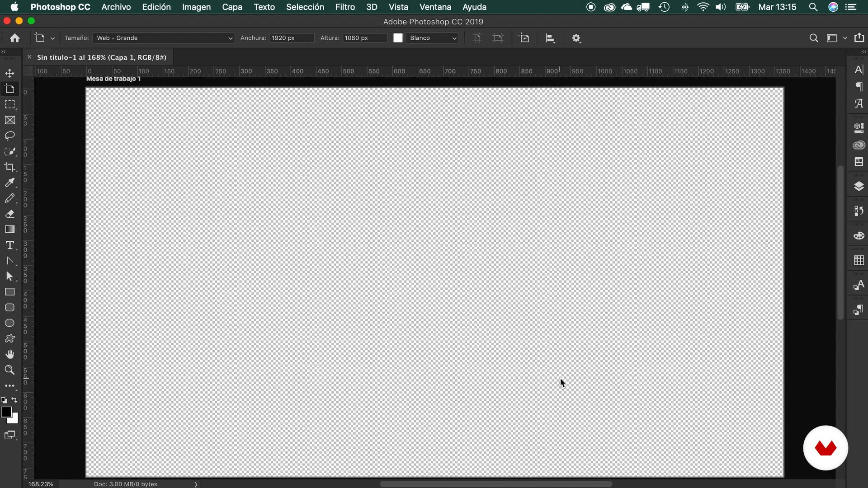Select the Hand tool
The height and width of the screenshot is (488, 868).
pos(9,354)
